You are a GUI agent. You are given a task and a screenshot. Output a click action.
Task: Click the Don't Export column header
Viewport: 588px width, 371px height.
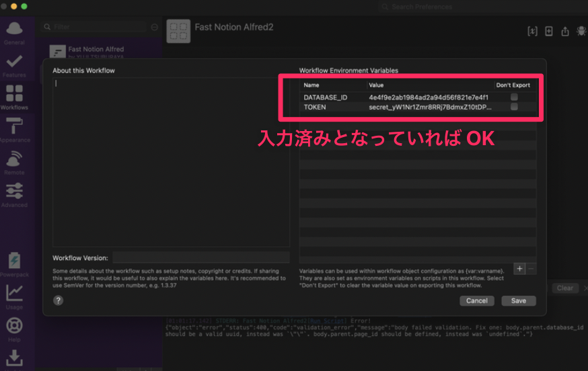tap(513, 85)
